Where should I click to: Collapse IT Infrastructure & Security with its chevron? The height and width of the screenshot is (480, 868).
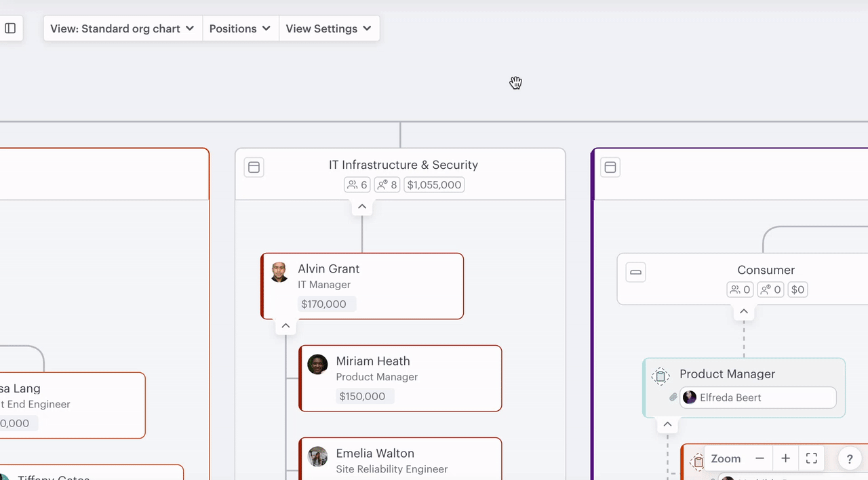click(x=361, y=206)
